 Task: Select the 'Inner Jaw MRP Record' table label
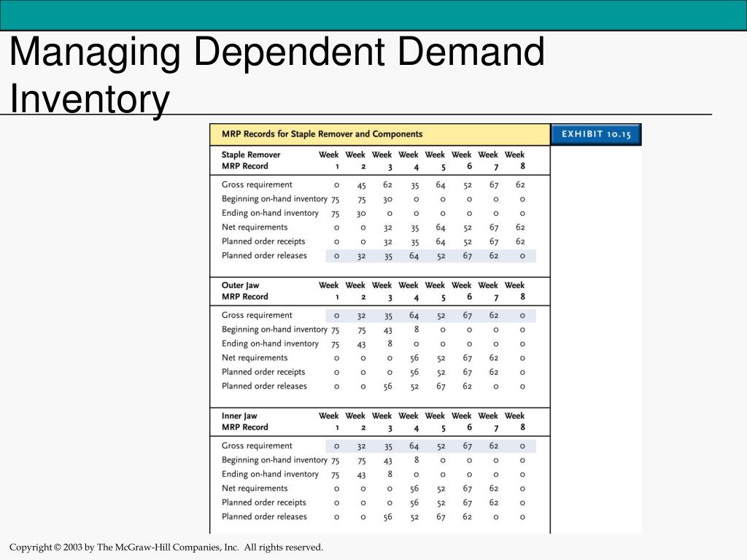[245, 421]
